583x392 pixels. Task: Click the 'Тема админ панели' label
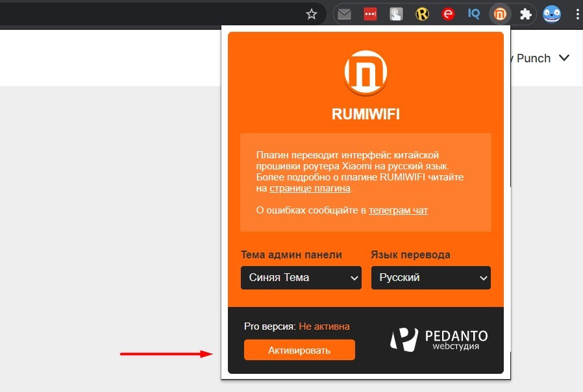291,255
